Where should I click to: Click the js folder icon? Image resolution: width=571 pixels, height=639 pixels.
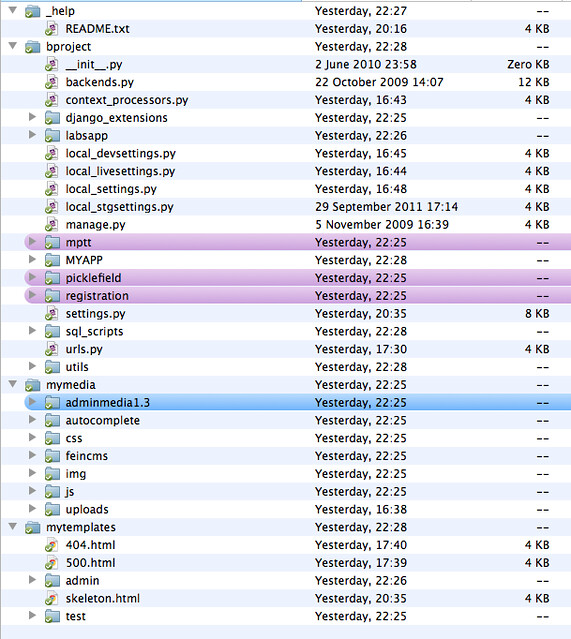tap(52, 492)
